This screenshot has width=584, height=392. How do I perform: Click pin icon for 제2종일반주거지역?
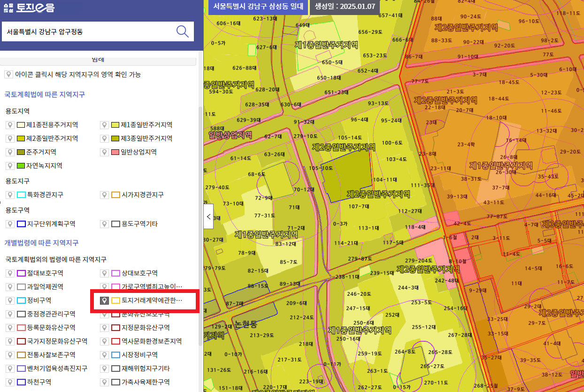(x=9, y=138)
